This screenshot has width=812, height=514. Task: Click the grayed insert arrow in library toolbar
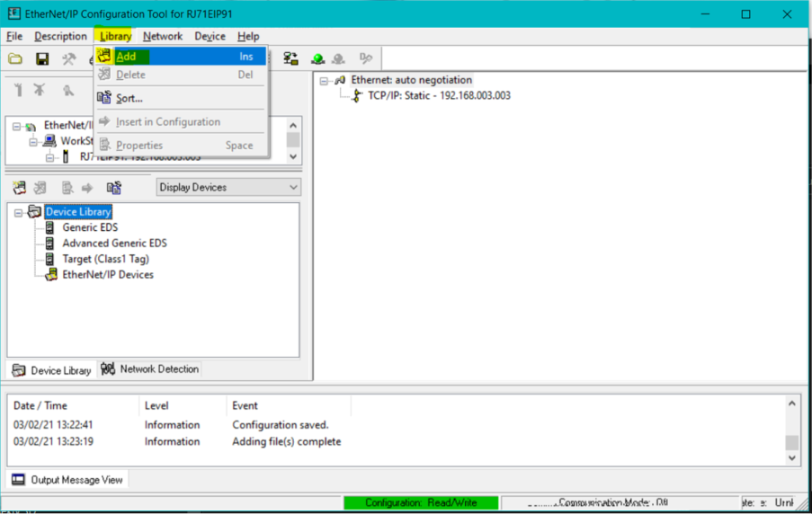click(x=87, y=188)
